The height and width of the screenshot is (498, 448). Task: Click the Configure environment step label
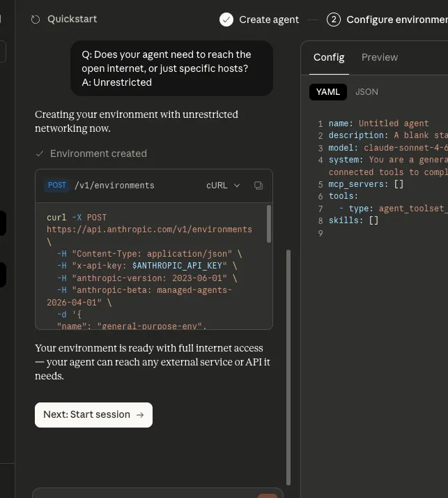pos(397,20)
